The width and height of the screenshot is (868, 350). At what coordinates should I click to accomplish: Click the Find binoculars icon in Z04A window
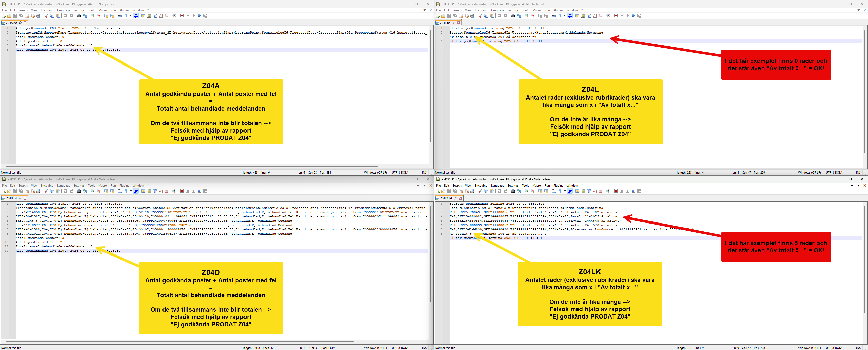point(79,15)
